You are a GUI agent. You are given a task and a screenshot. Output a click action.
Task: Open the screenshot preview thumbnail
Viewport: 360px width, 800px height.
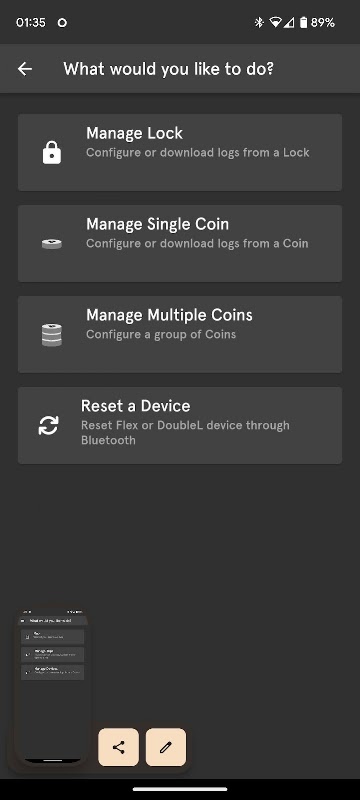pyautogui.click(x=53, y=686)
